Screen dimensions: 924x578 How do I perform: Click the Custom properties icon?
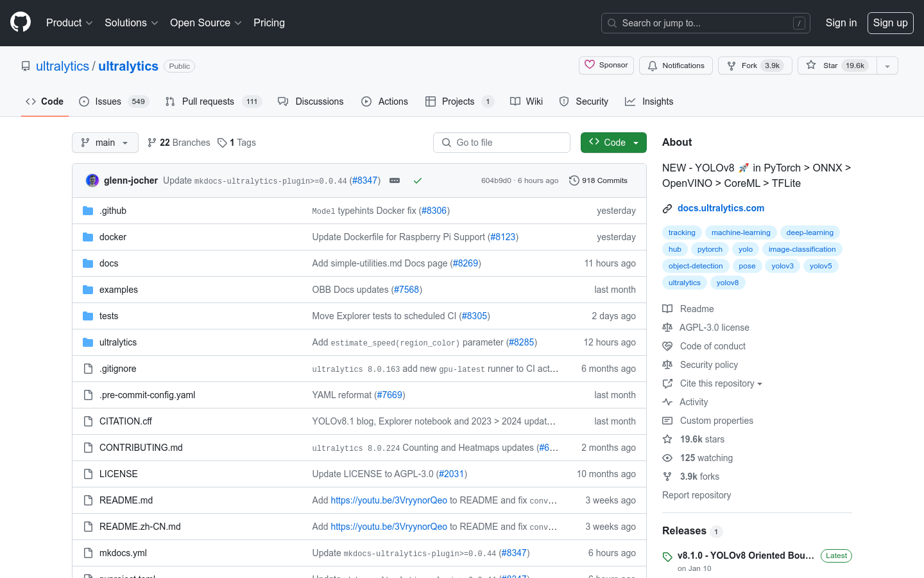[667, 421]
